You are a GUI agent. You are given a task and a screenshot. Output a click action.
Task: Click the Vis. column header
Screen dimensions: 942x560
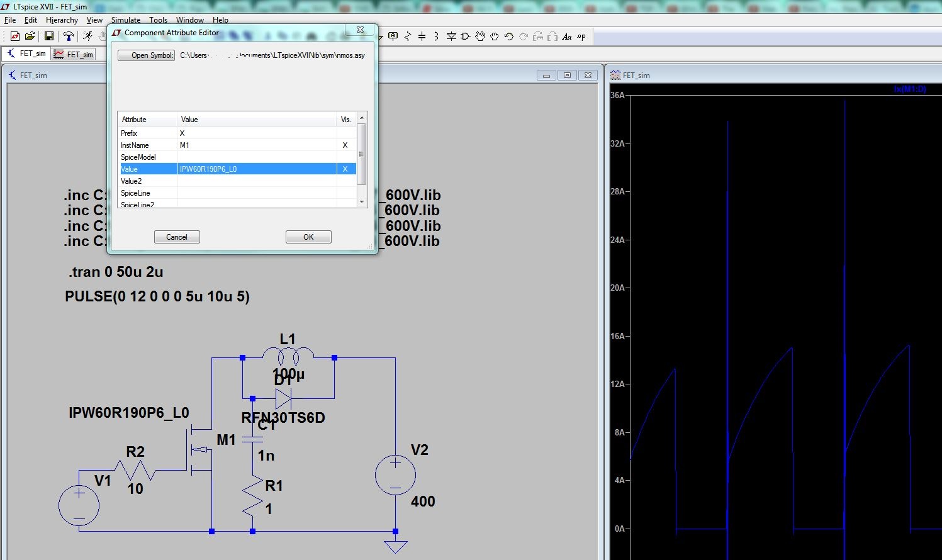click(x=346, y=120)
